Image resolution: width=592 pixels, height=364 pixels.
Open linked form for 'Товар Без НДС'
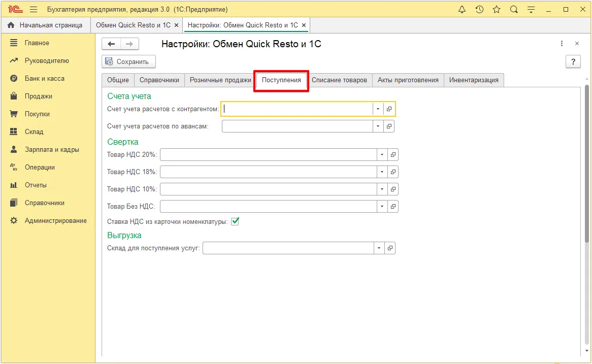click(393, 207)
